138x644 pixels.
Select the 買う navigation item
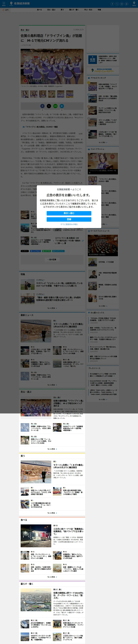pyautogui.click(x=62, y=10)
